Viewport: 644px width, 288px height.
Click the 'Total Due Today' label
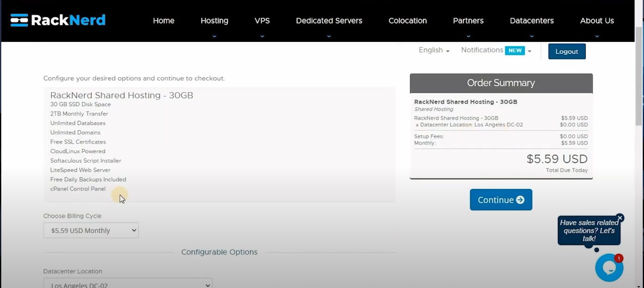(x=567, y=170)
